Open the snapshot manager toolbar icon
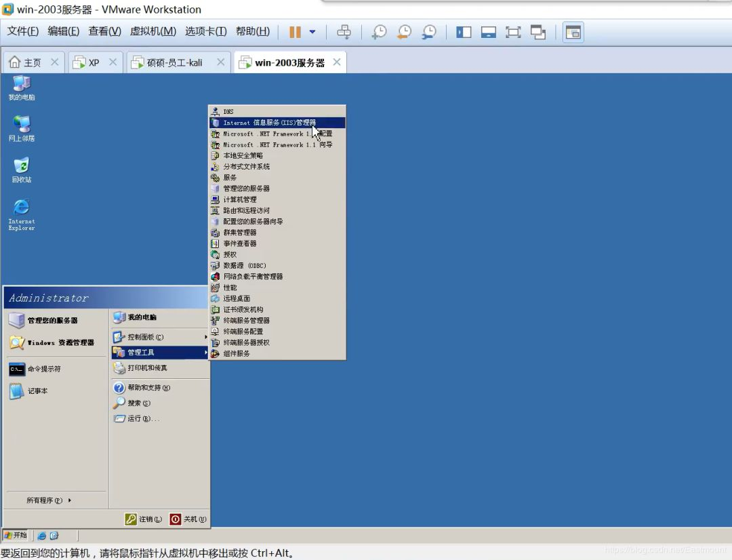Viewport: 732px width, 560px height. (x=429, y=33)
